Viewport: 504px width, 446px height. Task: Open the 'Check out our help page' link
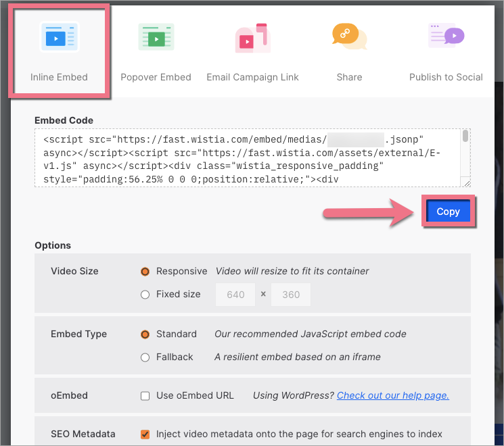coord(393,395)
